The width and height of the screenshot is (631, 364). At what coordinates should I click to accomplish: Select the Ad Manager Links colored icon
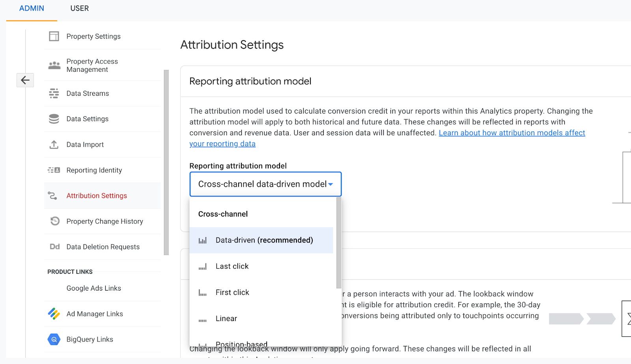click(x=54, y=314)
